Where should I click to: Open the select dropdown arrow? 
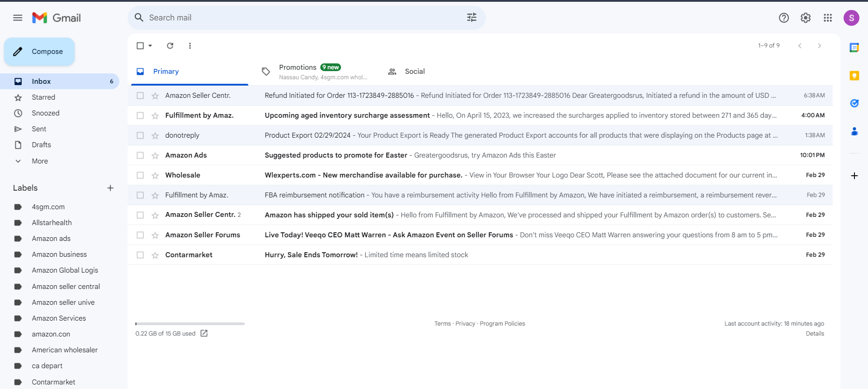150,46
